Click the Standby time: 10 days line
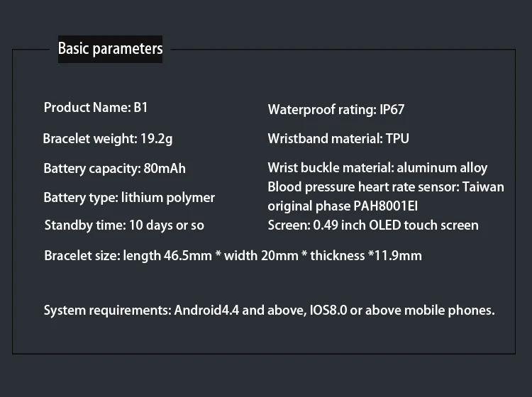532x397 pixels. (124, 225)
